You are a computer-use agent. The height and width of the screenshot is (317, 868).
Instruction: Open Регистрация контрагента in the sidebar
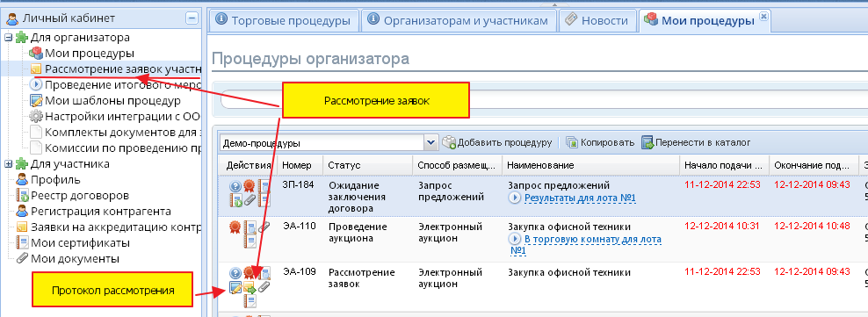(101, 212)
